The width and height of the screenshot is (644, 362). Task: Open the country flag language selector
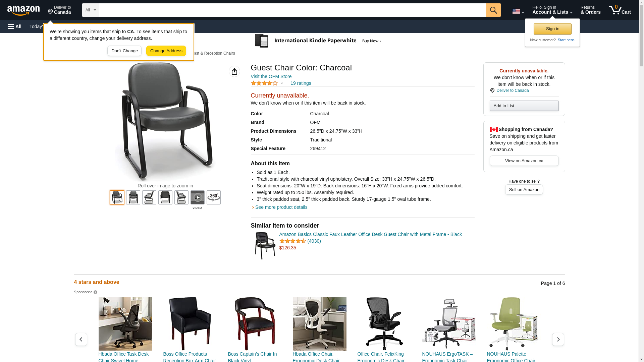point(518,11)
